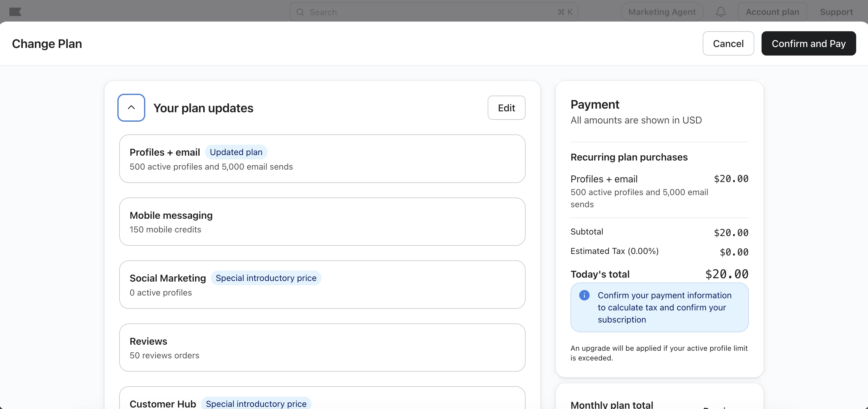Click the confirm payment information notice
Image resolution: width=868 pixels, height=409 pixels.
pyautogui.click(x=659, y=307)
